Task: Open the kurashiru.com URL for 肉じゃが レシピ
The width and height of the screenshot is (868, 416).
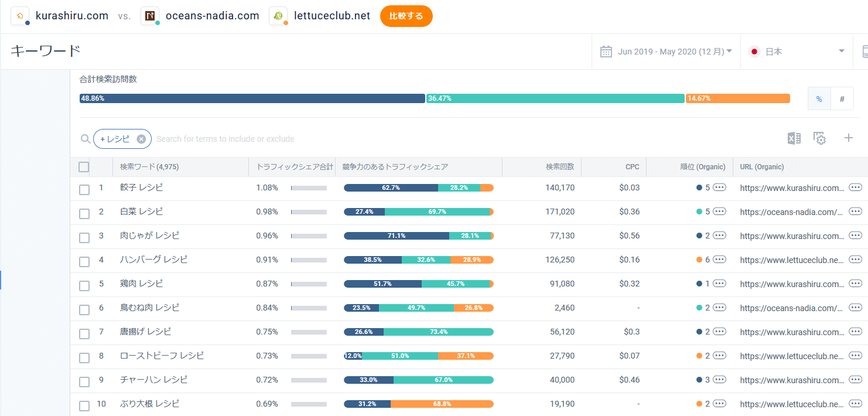Action: (x=791, y=236)
